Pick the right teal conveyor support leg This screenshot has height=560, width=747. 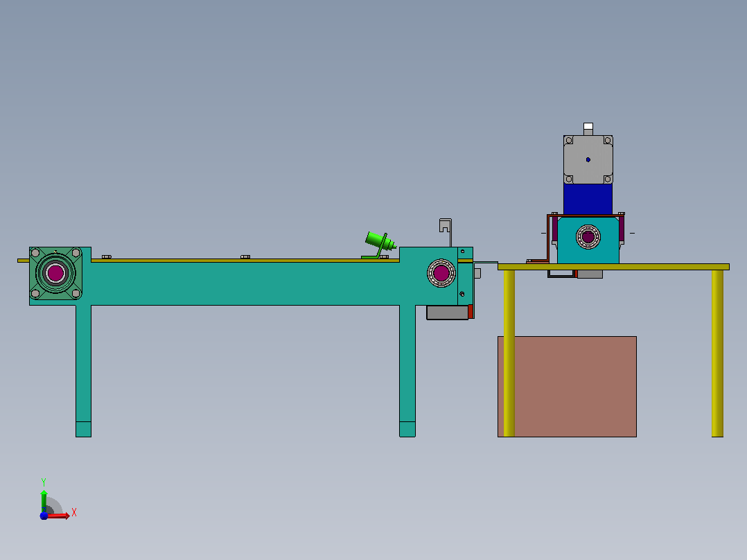pos(407,371)
